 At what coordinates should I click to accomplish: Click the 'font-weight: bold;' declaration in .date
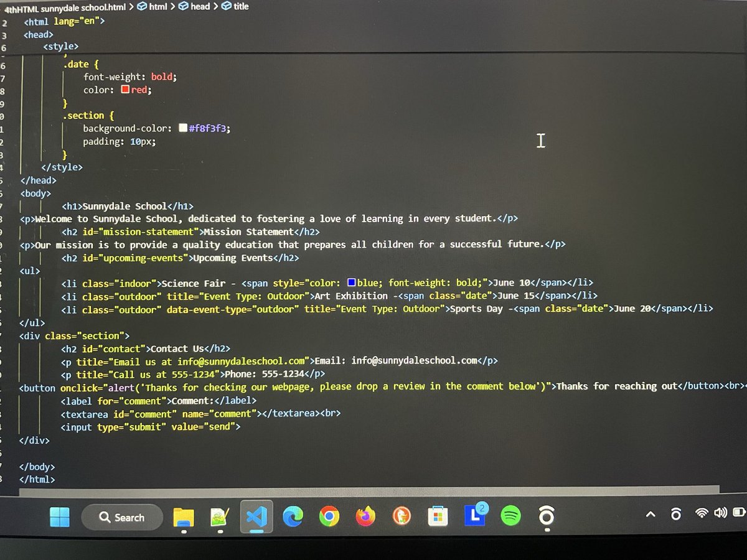click(x=130, y=77)
